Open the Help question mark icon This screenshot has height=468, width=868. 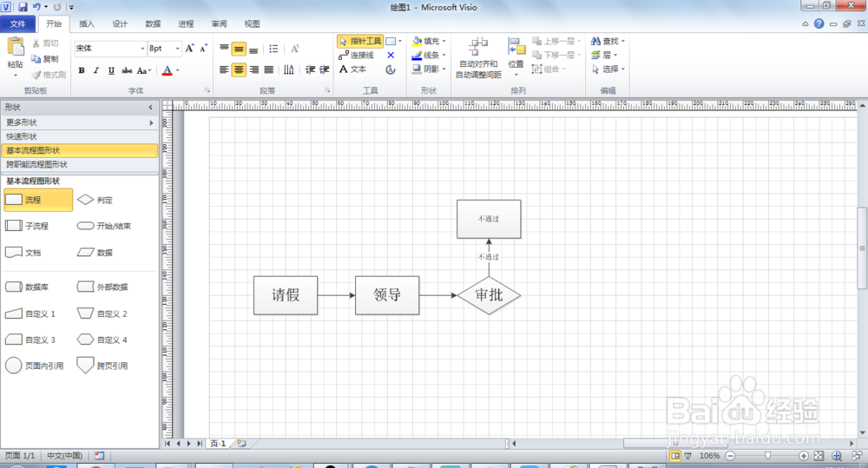click(819, 23)
